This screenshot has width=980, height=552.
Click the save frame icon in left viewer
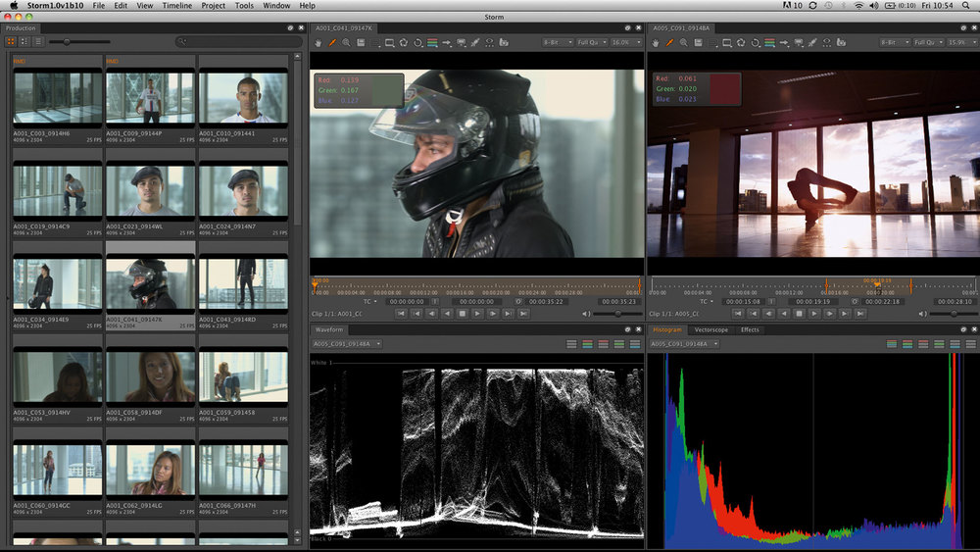point(361,43)
